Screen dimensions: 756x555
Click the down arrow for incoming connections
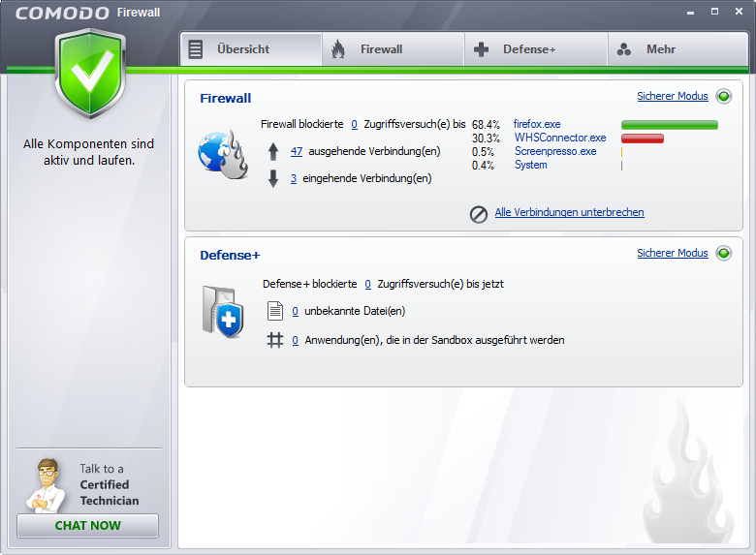coord(273,178)
